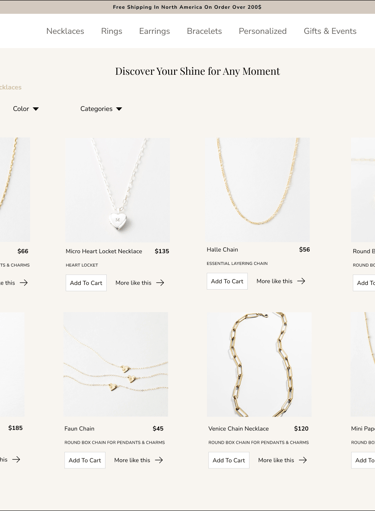
Task: Click arrow icon beside Faun Chain's More like this
Action: (159, 460)
